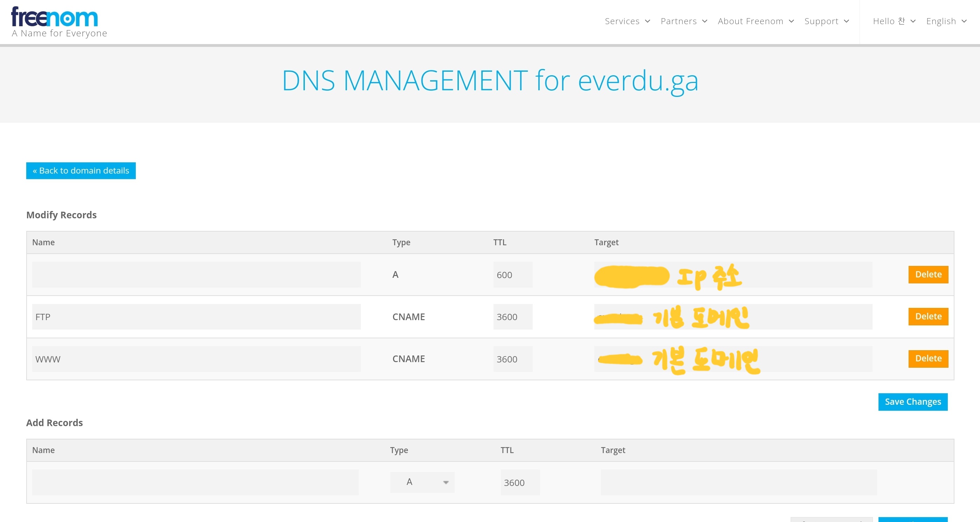Click the FTP record's 3600 TTL field
The image size is (980, 522).
pos(512,317)
